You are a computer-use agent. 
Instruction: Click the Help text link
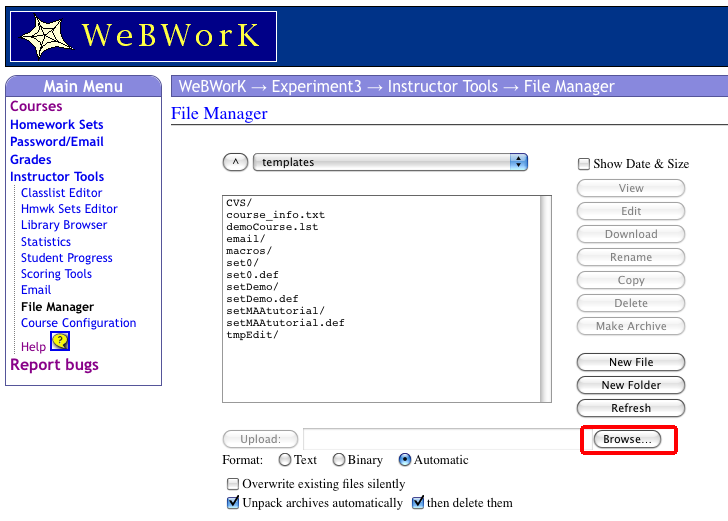(33, 346)
